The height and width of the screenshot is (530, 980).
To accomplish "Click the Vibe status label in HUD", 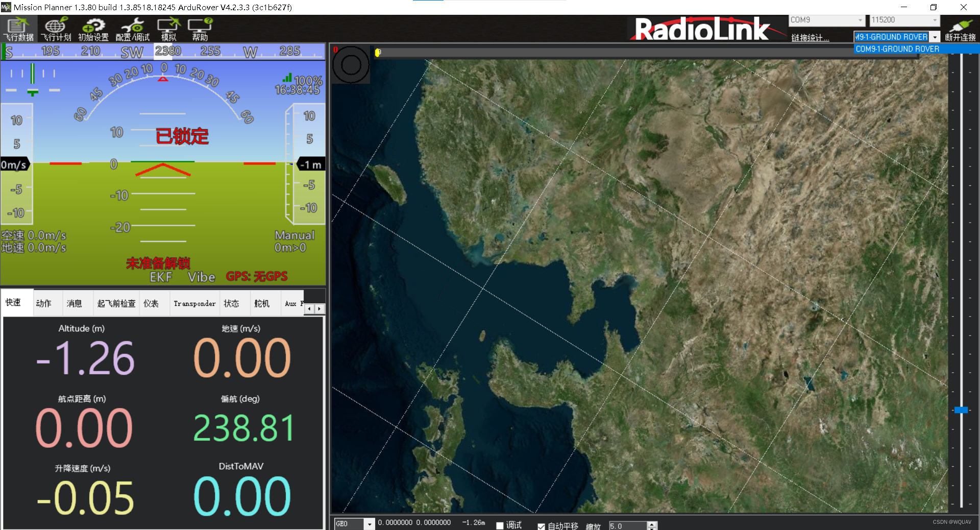I will tap(202, 277).
